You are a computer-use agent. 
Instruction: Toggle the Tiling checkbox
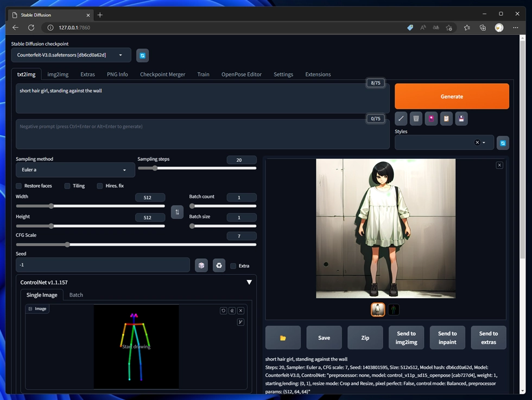(x=67, y=186)
